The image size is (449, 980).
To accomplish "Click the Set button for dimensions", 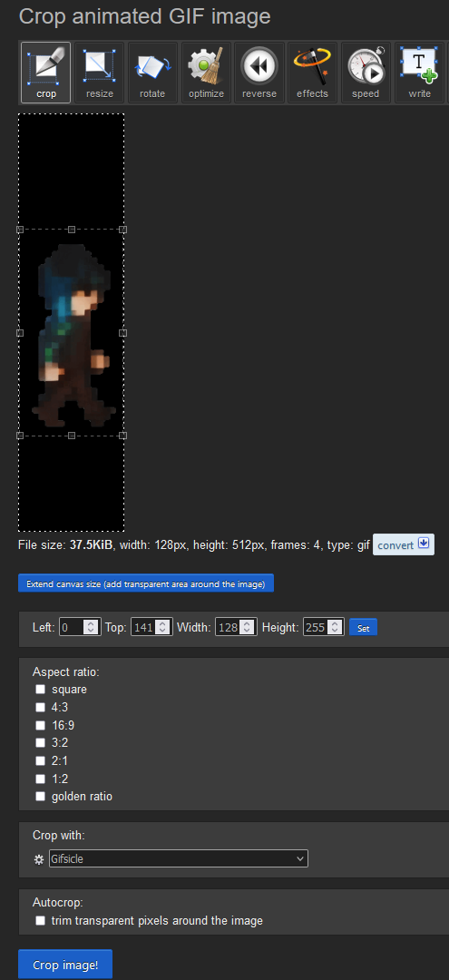I will (x=364, y=627).
